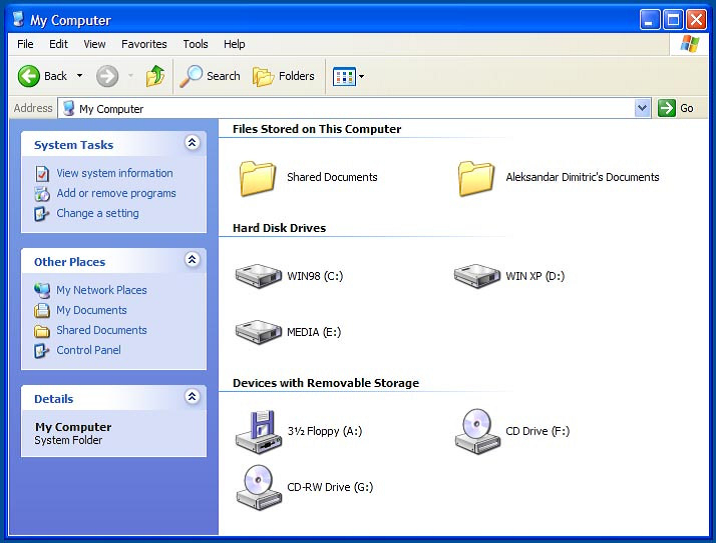The image size is (716, 543).
Task: Collapse the Other Places panel
Action: click(x=192, y=260)
